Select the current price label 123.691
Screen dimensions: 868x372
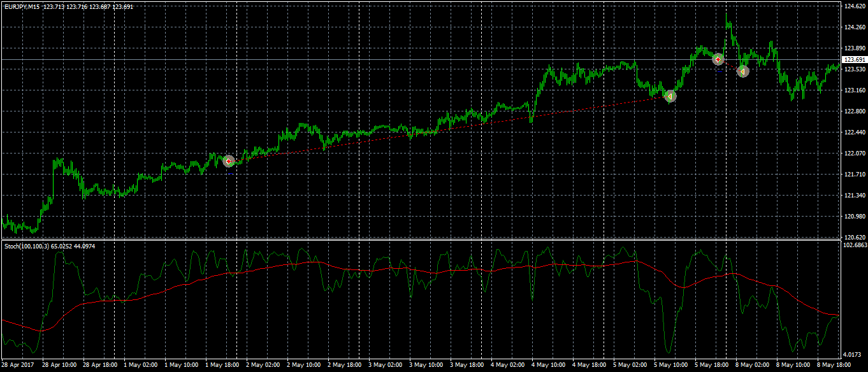click(x=854, y=59)
